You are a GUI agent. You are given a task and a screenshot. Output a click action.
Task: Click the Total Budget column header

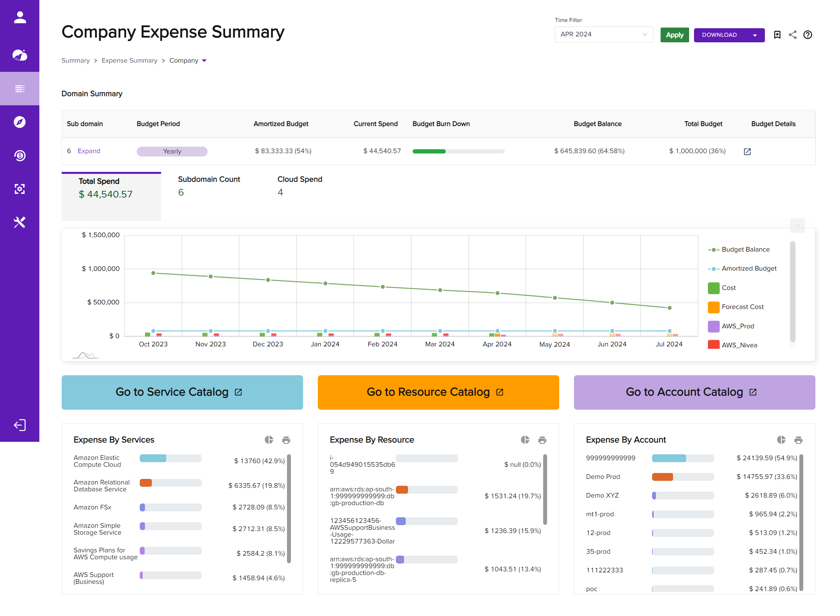pos(703,124)
